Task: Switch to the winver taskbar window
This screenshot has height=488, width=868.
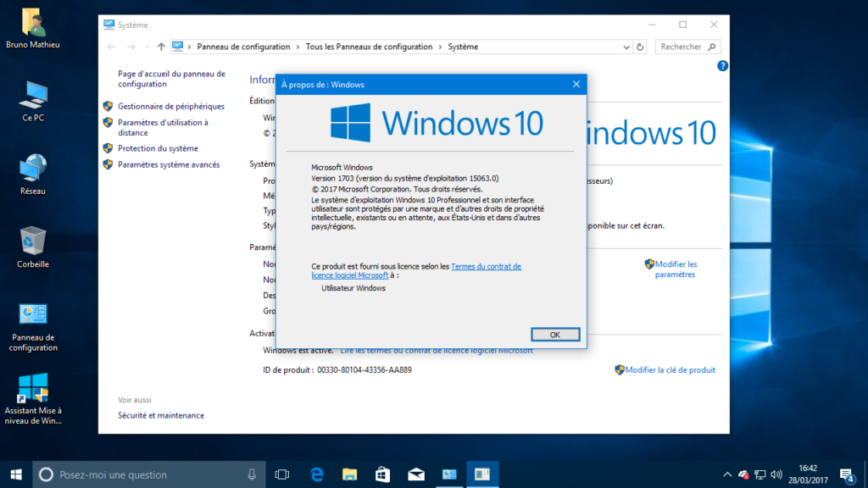Action: tap(482, 474)
